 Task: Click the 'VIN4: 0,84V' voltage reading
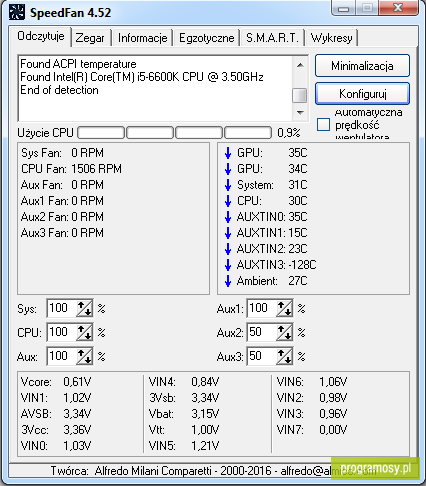184,382
